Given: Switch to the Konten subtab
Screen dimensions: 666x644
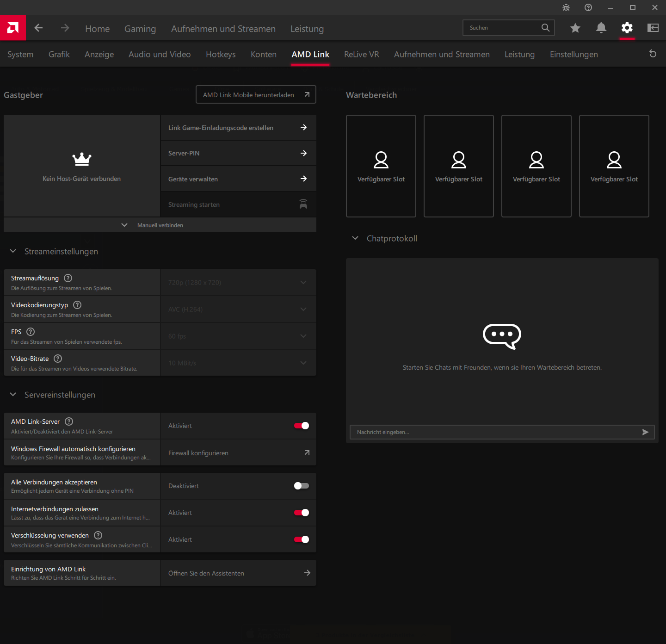Looking at the screenshot, I should point(264,55).
